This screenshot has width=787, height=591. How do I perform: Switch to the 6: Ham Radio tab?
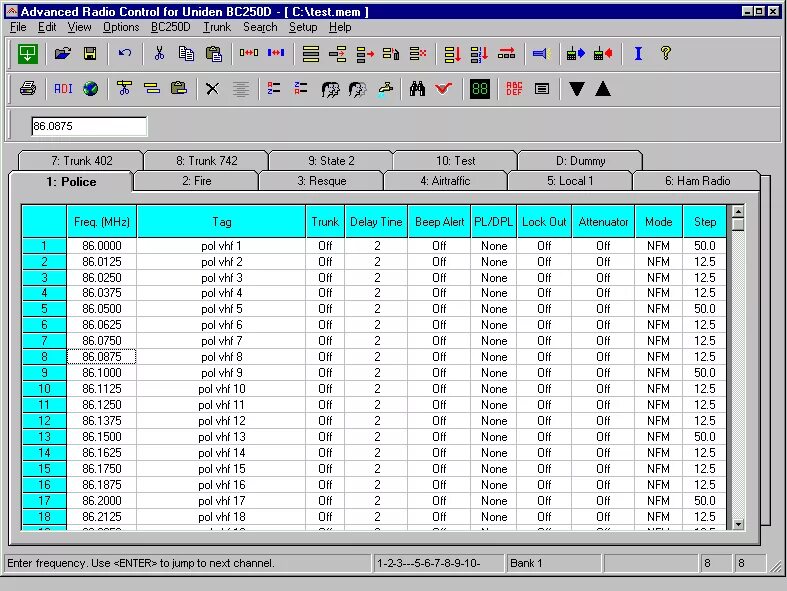click(x=697, y=181)
